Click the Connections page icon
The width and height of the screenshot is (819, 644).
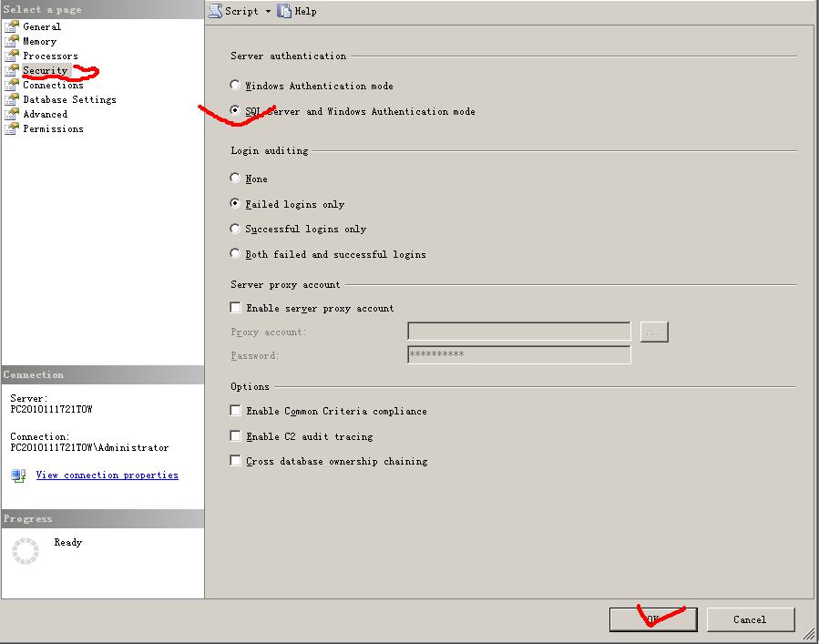pyautogui.click(x=12, y=85)
